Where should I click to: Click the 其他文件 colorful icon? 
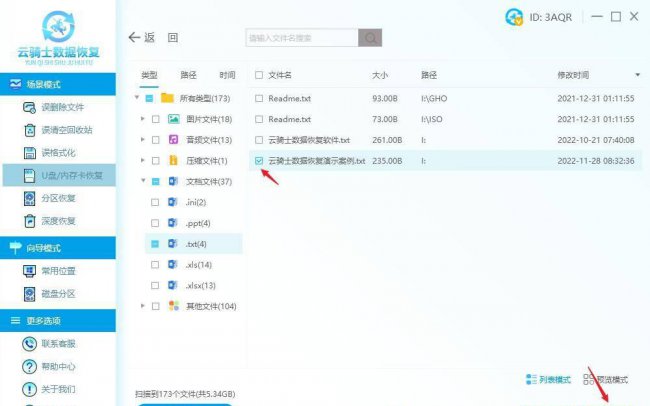pyautogui.click(x=174, y=306)
